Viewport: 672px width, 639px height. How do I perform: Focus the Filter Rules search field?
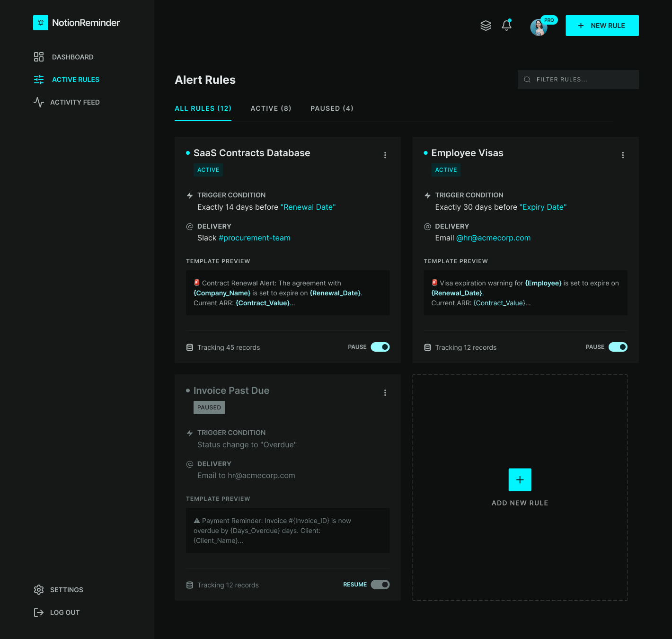click(x=578, y=80)
